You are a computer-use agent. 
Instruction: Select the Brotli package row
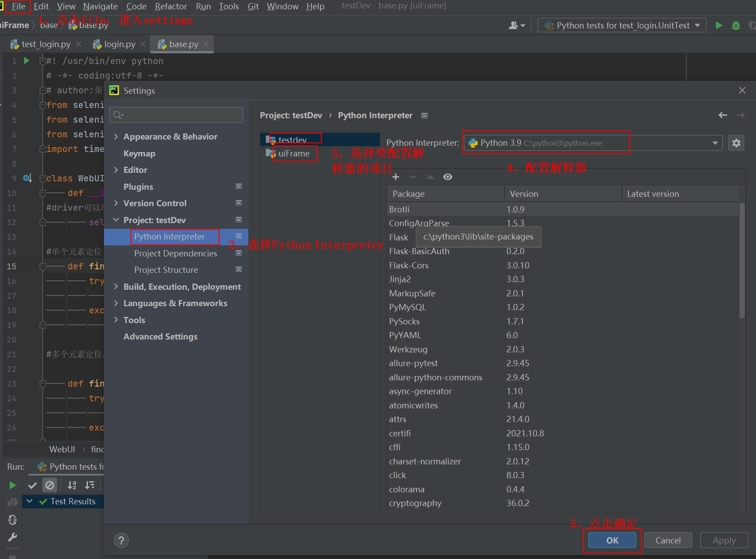point(563,209)
